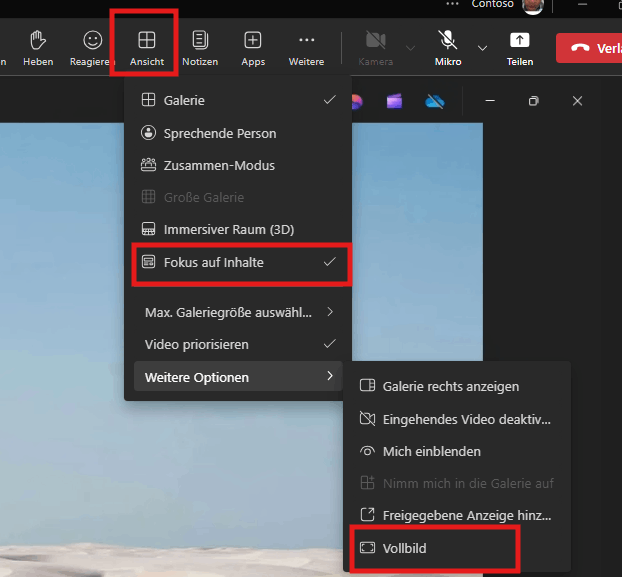Raise hand with the Heben button
Screen dimensions: 622x577
[38, 48]
